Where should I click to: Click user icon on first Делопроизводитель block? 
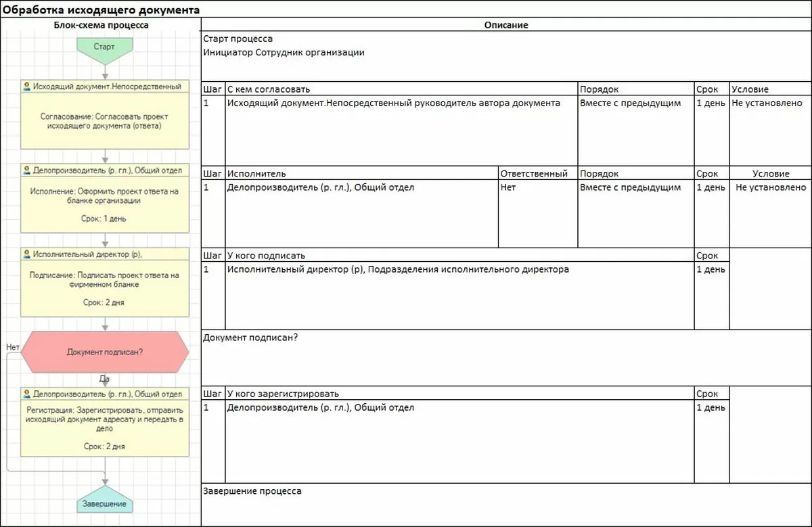click(26, 170)
